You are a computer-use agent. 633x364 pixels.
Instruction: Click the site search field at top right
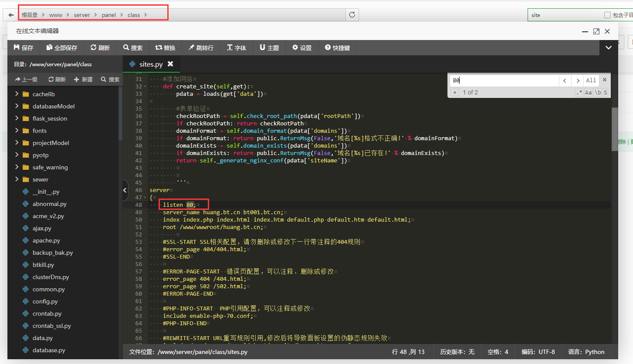564,15
